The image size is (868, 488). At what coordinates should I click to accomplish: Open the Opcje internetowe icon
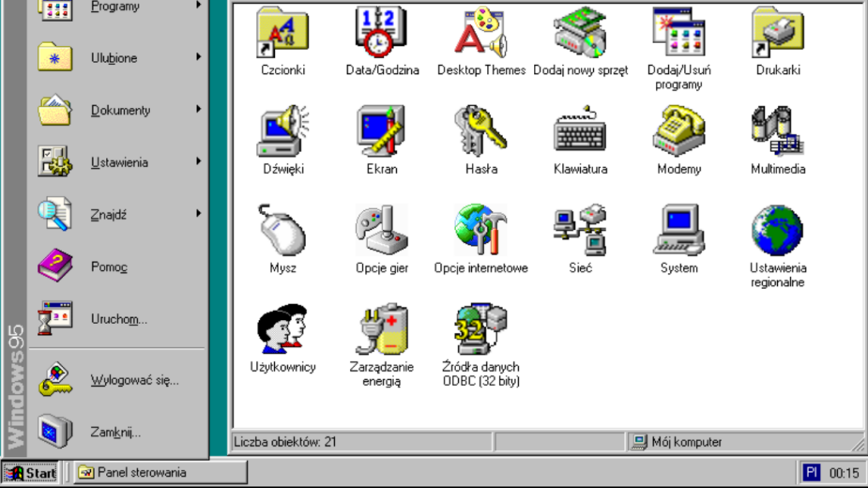[x=481, y=231]
